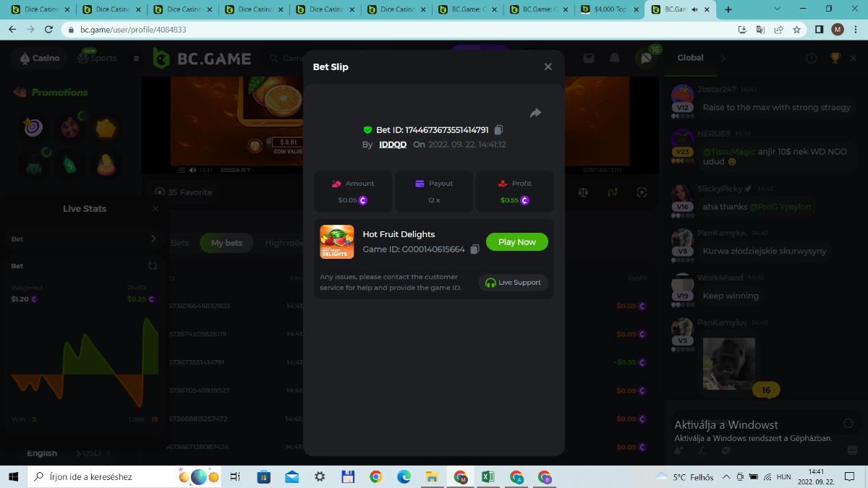Image resolution: width=868 pixels, height=488 pixels.
Task: Expand the Bet selector in Live Stats
Action: click(x=153, y=239)
